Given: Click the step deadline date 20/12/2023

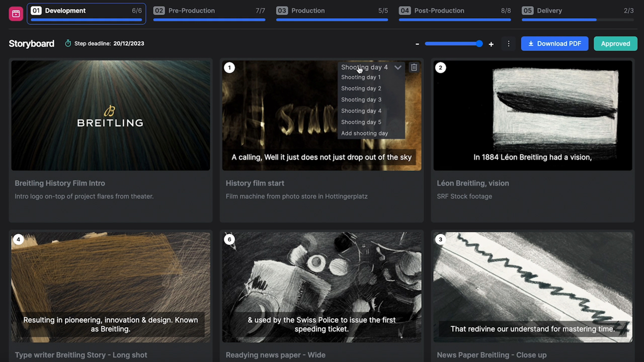Looking at the screenshot, I should click(x=128, y=44).
